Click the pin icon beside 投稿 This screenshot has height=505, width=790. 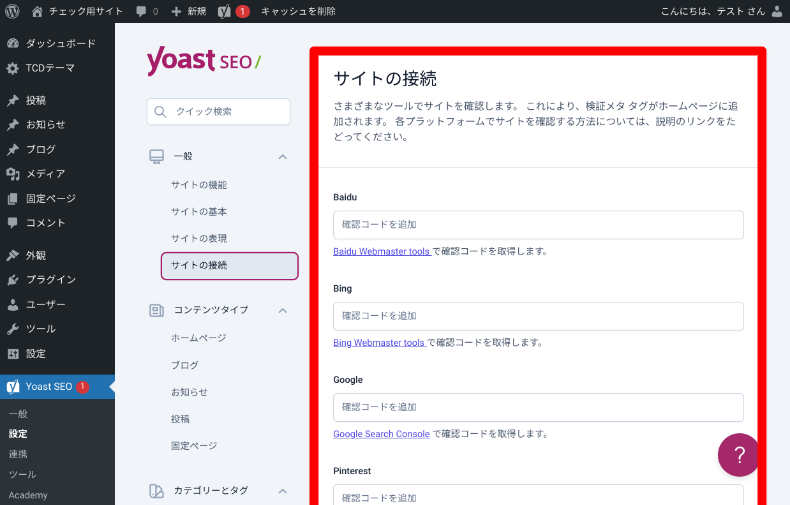tap(13, 100)
